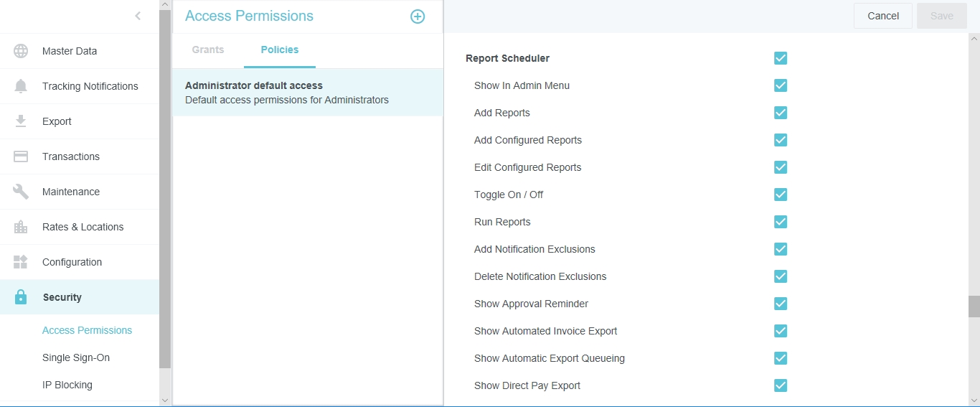
Task: Click the Rates & Locations building icon
Action: coord(21,227)
